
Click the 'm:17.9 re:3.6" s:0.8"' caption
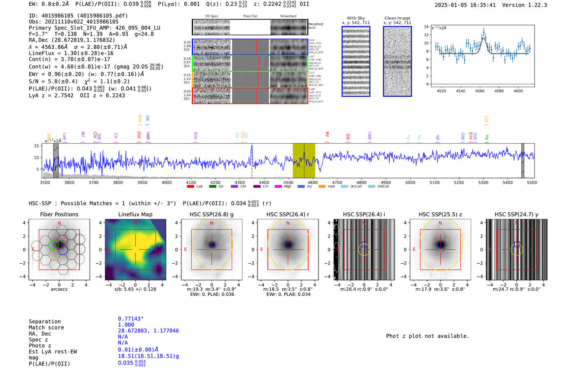(440, 289)
